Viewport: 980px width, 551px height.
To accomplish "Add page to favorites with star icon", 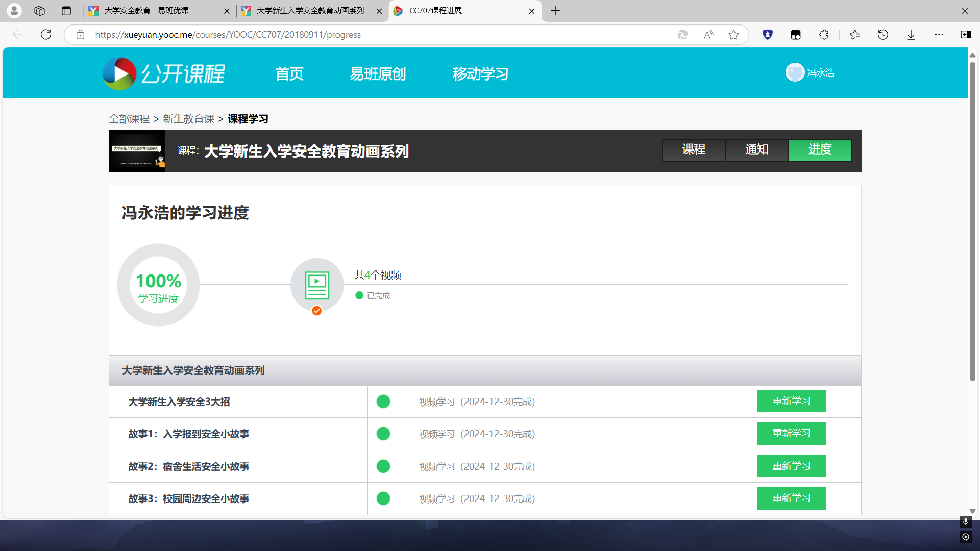I will [x=733, y=35].
